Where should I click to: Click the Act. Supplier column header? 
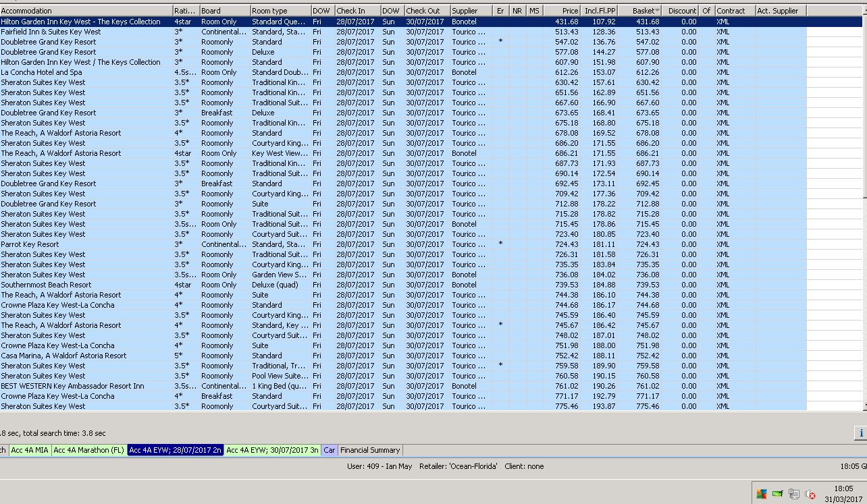[781, 11]
